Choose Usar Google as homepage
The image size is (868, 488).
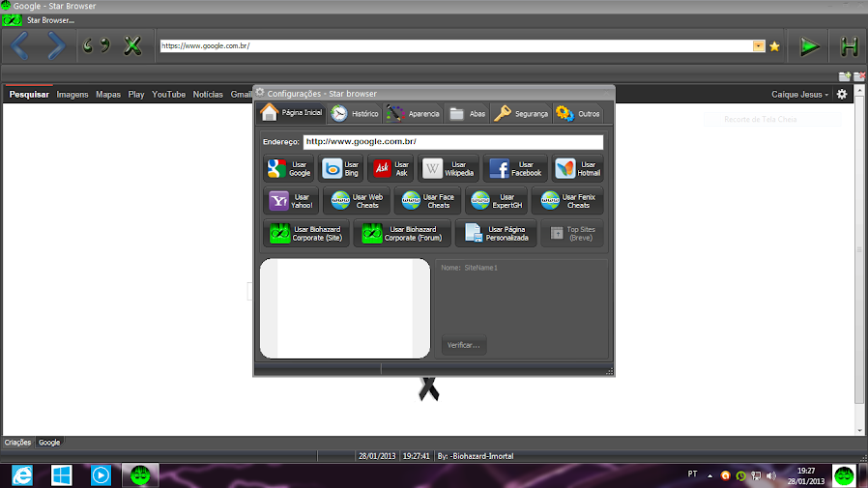tap(289, 169)
